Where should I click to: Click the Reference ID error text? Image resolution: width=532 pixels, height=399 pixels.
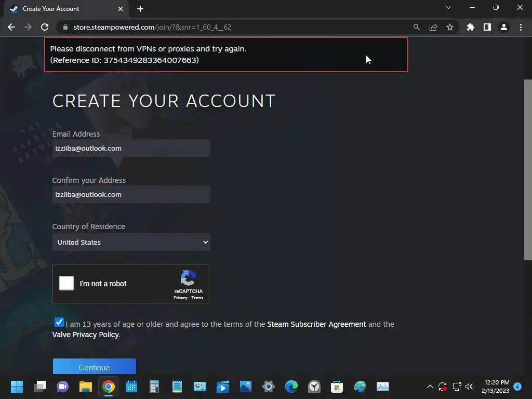click(x=125, y=60)
